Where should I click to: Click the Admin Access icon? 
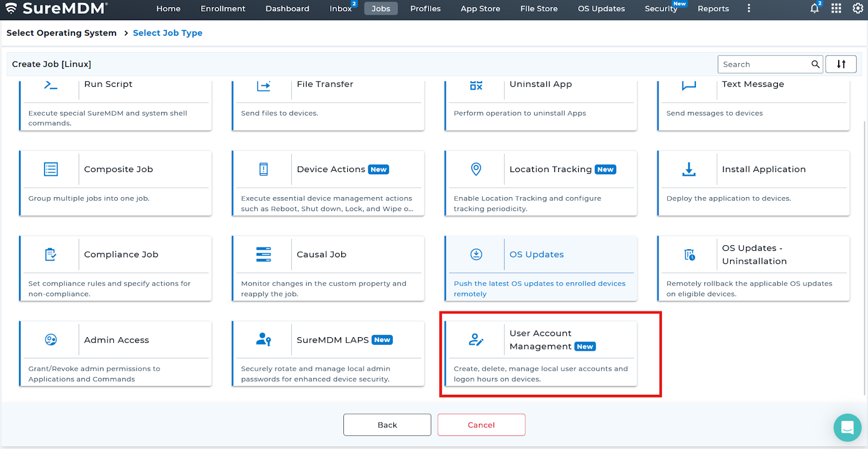tap(50, 339)
